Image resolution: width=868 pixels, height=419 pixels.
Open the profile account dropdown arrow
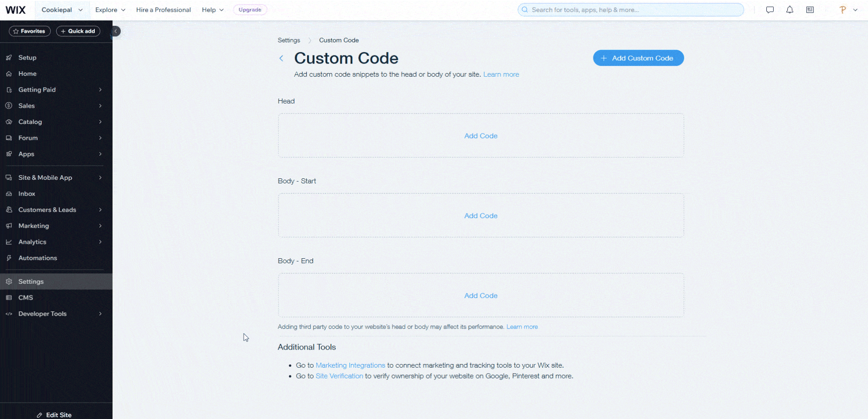[856, 10]
